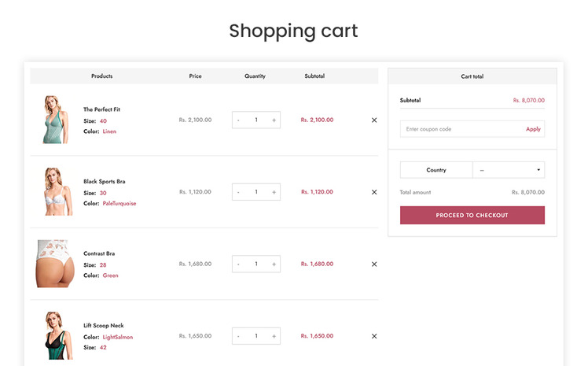Increase quantity of Black Sports Bra

[x=274, y=192]
